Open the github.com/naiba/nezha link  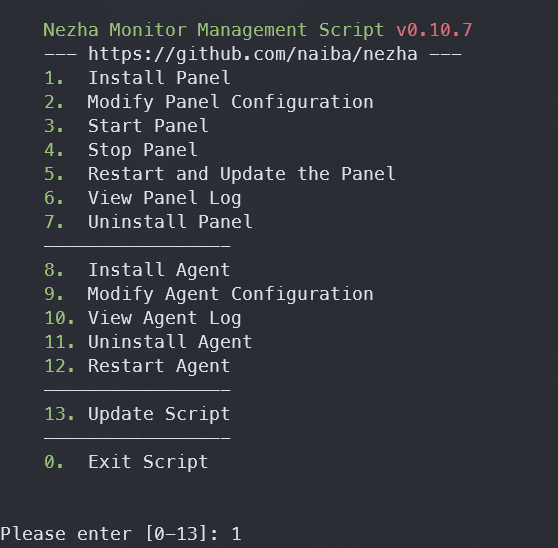point(253,54)
